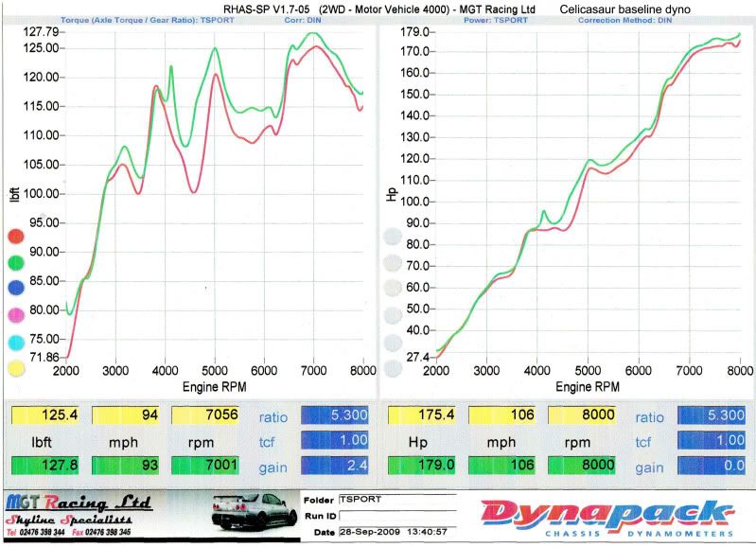Select the green 127.8 lbft value
The width and height of the screenshot is (756, 547).
tap(44, 465)
